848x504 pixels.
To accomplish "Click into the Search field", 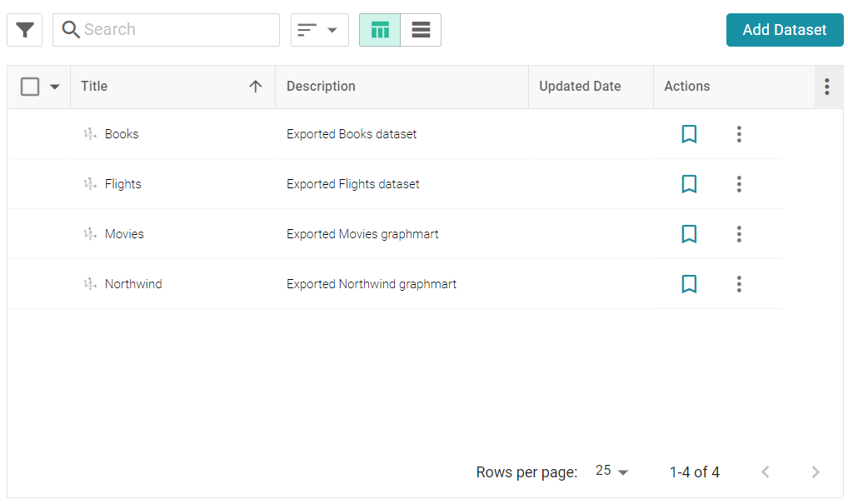I will pos(175,30).
